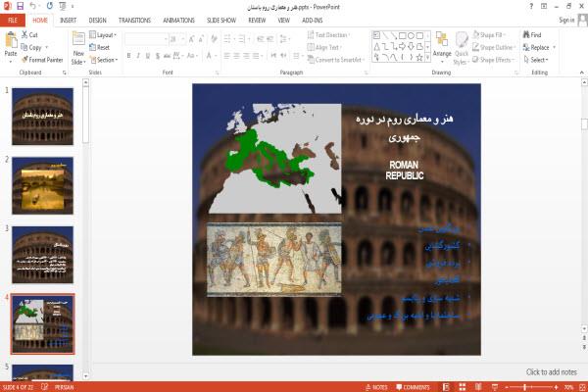Click Convert to SmartArt
588x392 pixels.
click(336, 60)
